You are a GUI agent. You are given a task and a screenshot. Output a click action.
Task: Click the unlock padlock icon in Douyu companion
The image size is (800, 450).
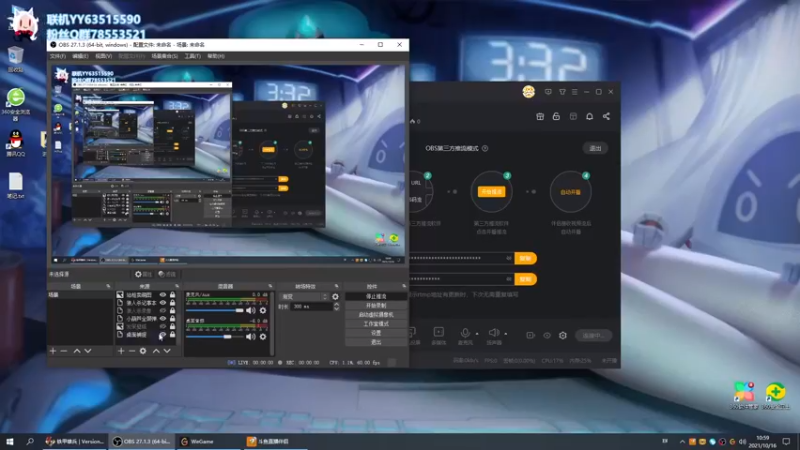point(556,116)
